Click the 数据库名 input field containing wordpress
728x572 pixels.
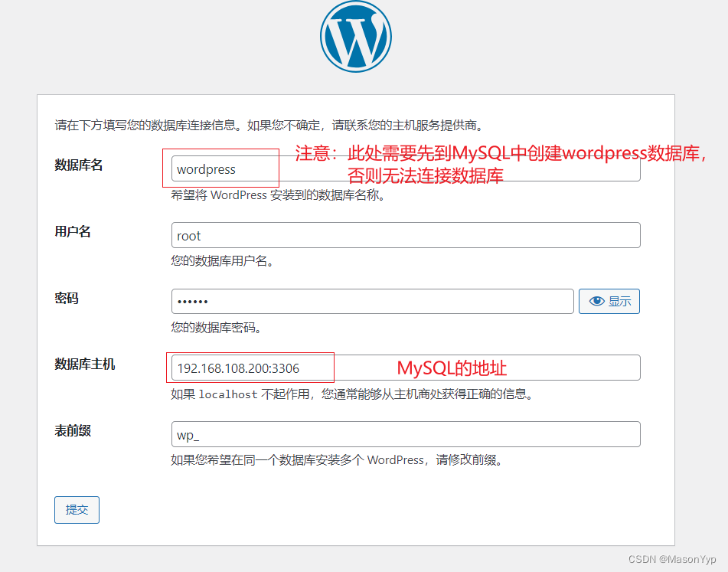(x=406, y=168)
